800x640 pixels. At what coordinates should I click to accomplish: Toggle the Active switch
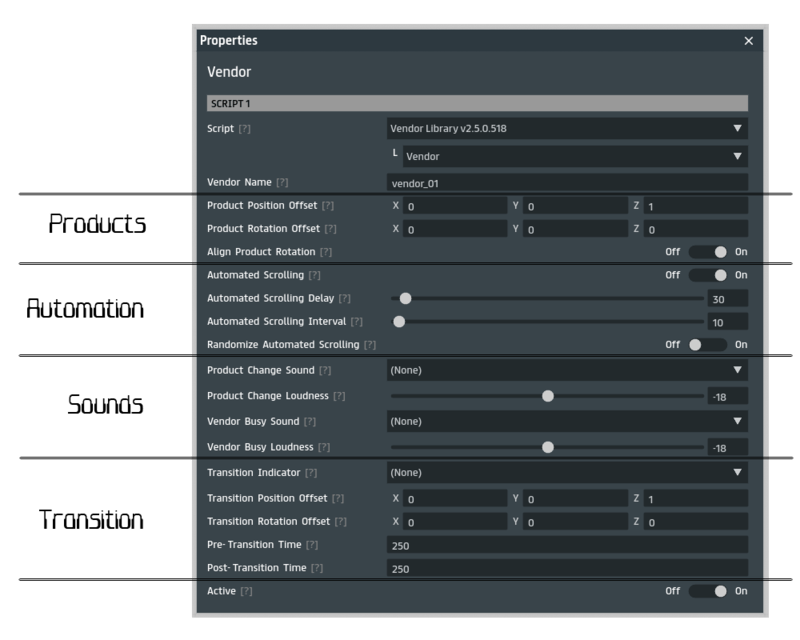click(707, 591)
